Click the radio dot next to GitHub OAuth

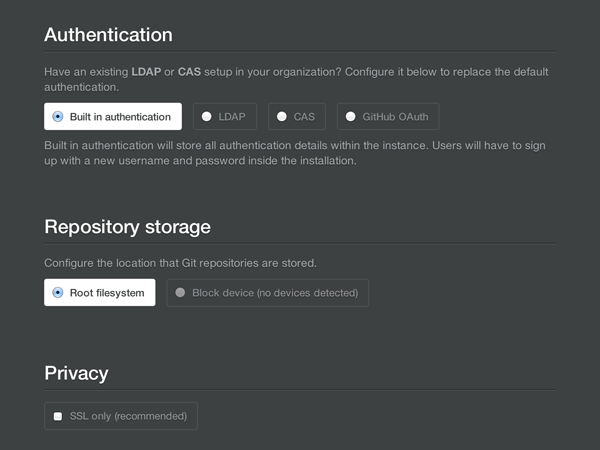coord(351,116)
